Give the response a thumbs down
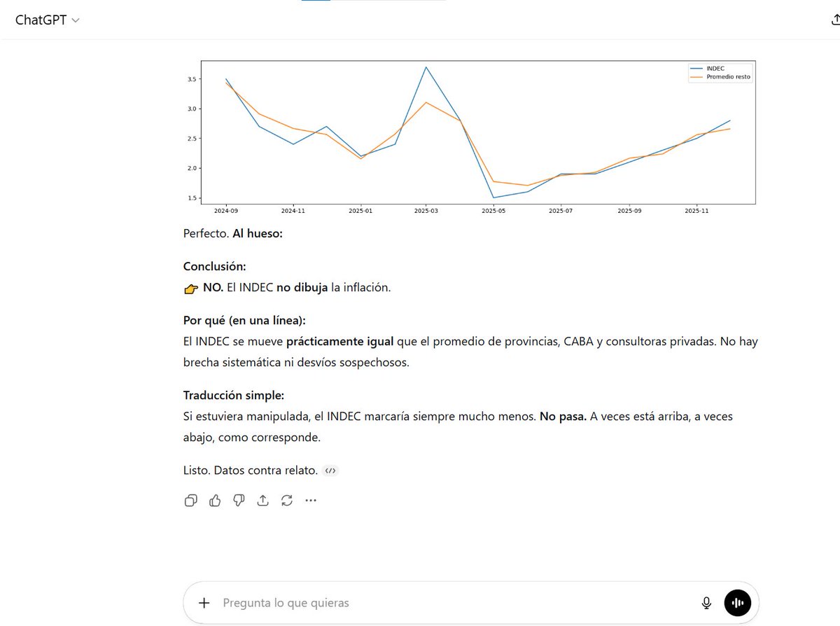 [x=239, y=500]
